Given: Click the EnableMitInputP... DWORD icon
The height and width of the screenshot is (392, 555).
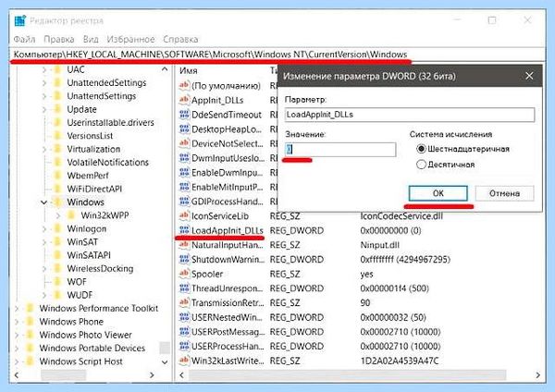Looking at the screenshot, I should tap(184, 187).
